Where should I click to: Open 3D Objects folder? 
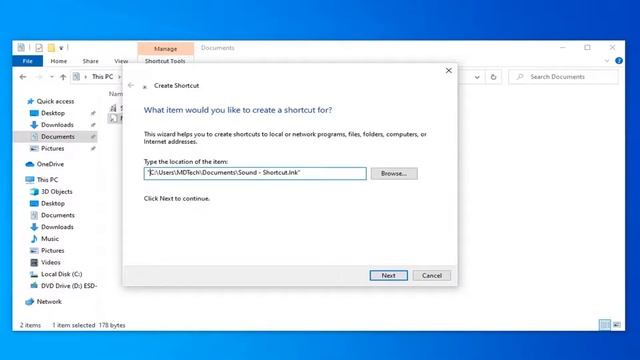pos(56,191)
